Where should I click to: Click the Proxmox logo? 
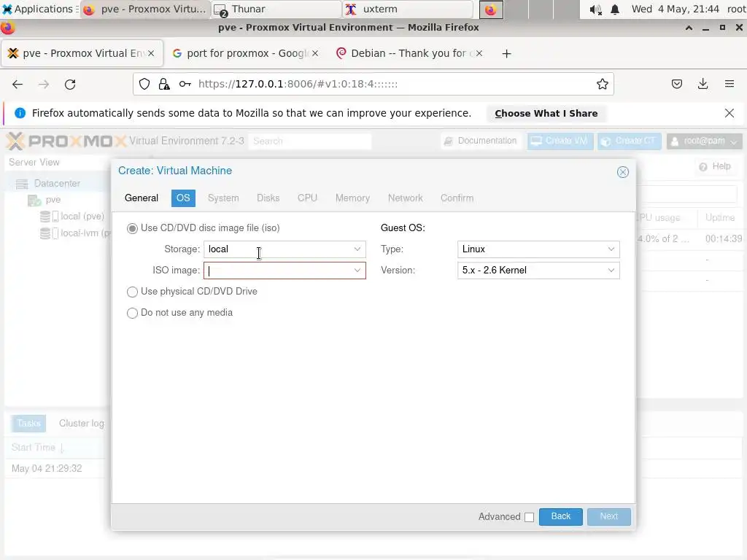(x=66, y=141)
